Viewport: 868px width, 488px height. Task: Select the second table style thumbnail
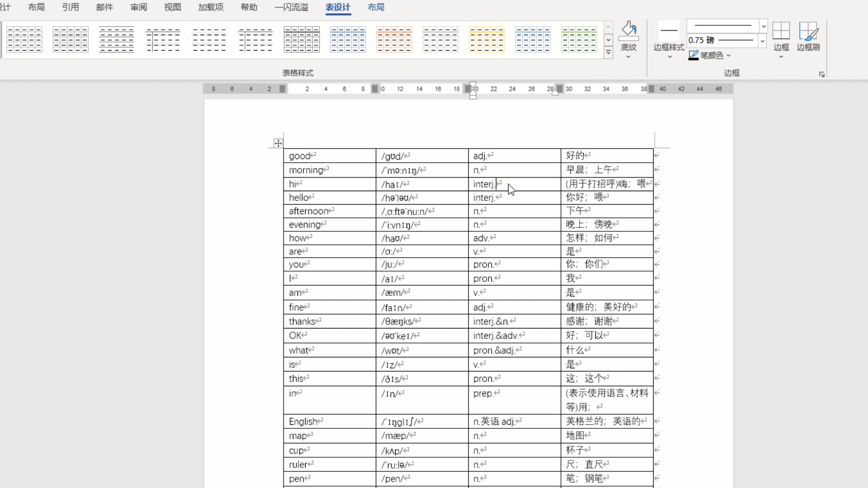pyautogui.click(x=71, y=39)
